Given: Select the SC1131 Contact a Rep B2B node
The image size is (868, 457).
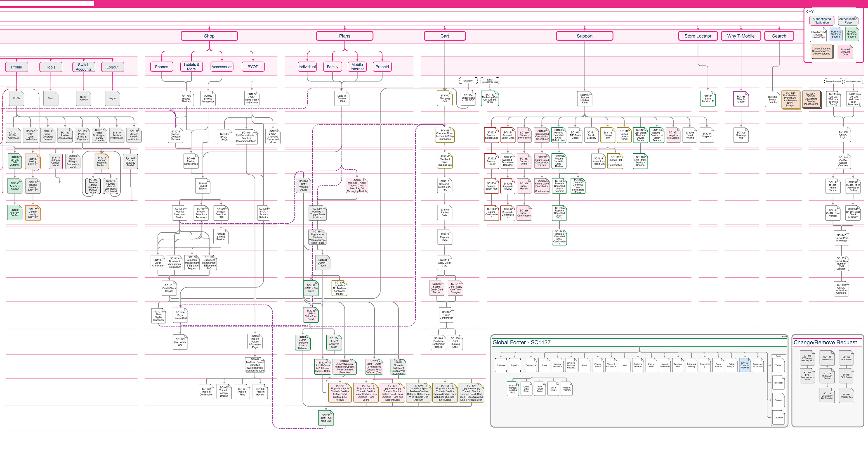Looking at the screenshot, I should point(745,365).
